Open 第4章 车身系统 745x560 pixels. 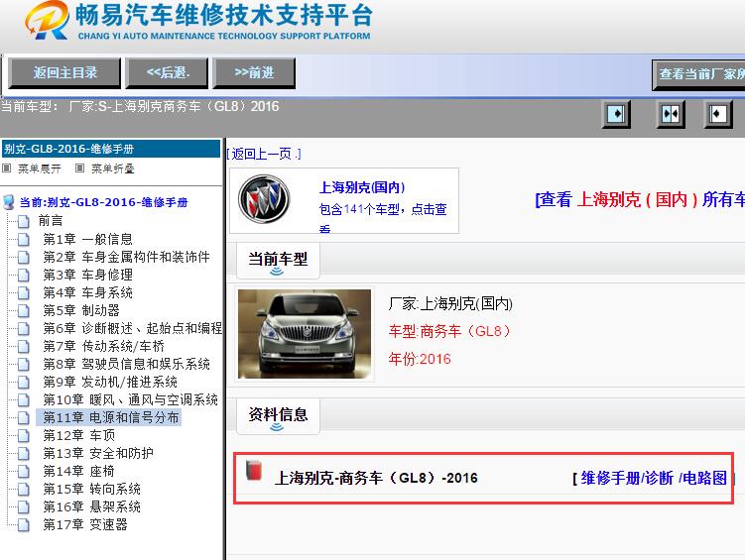click(x=88, y=292)
